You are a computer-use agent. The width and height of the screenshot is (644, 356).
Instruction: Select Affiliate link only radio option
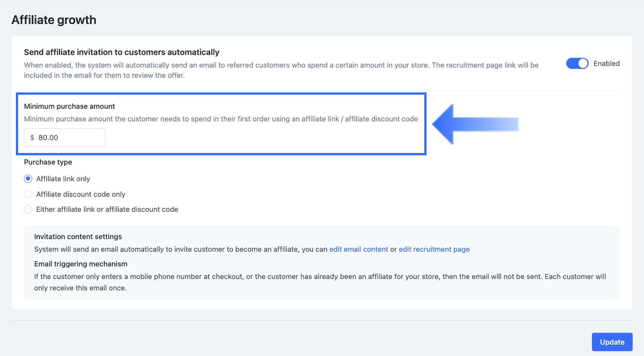pyautogui.click(x=28, y=179)
